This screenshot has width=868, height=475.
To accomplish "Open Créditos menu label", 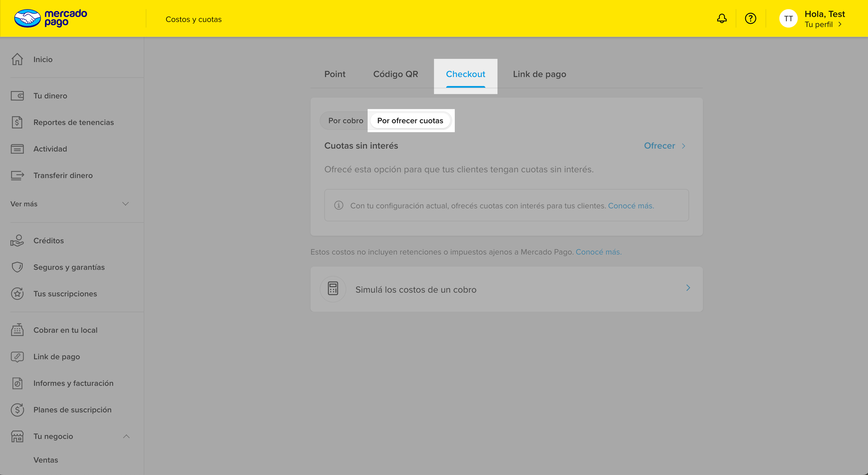I will (48, 241).
